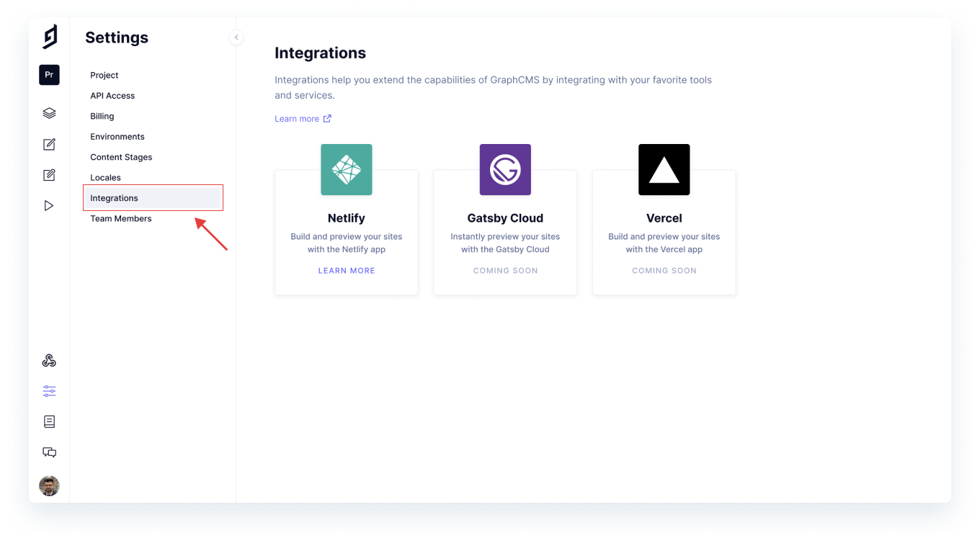Click the Gatsby Cloud card title
Viewport: 980px width, 543px height.
click(x=505, y=218)
